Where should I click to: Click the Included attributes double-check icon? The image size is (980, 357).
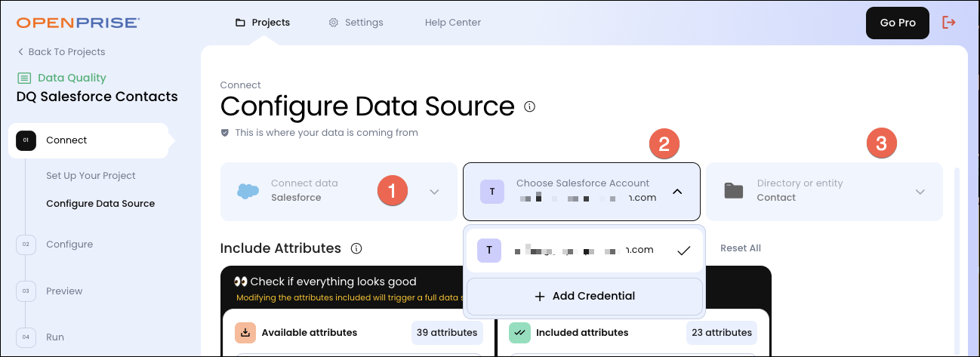point(519,332)
